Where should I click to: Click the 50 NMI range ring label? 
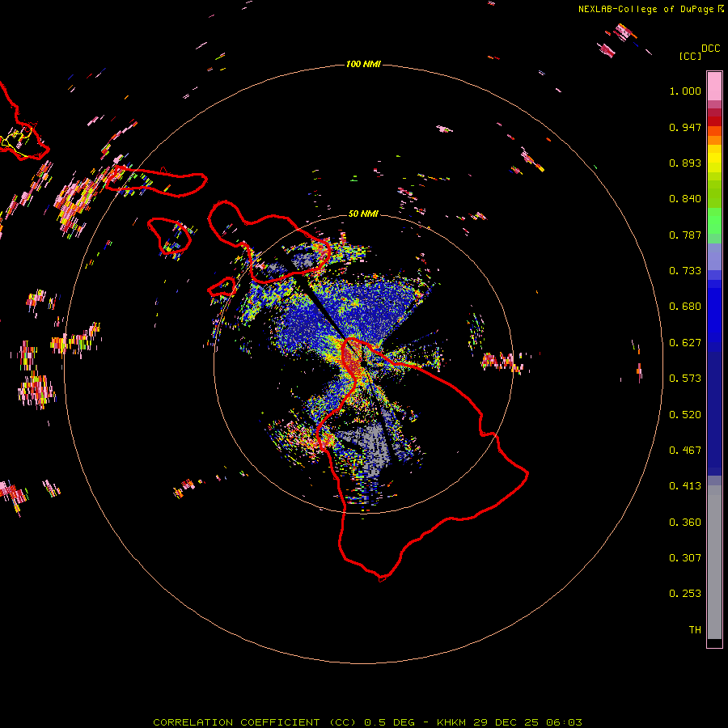tap(363, 214)
